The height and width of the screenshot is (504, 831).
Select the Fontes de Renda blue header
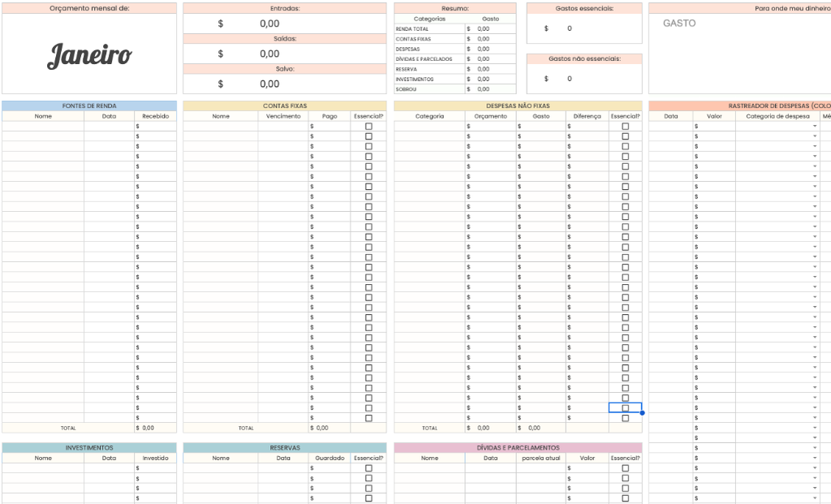click(x=89, y=106)
